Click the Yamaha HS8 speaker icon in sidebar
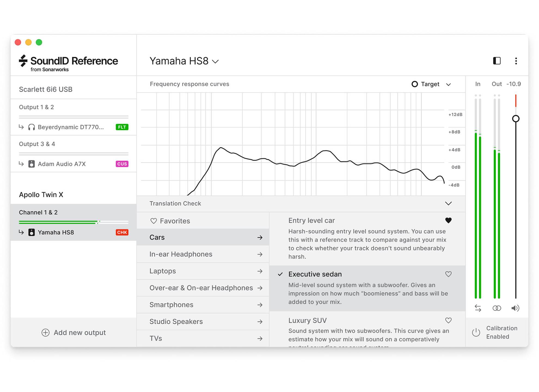Viewport: 539px width, 392px height. 32,232
